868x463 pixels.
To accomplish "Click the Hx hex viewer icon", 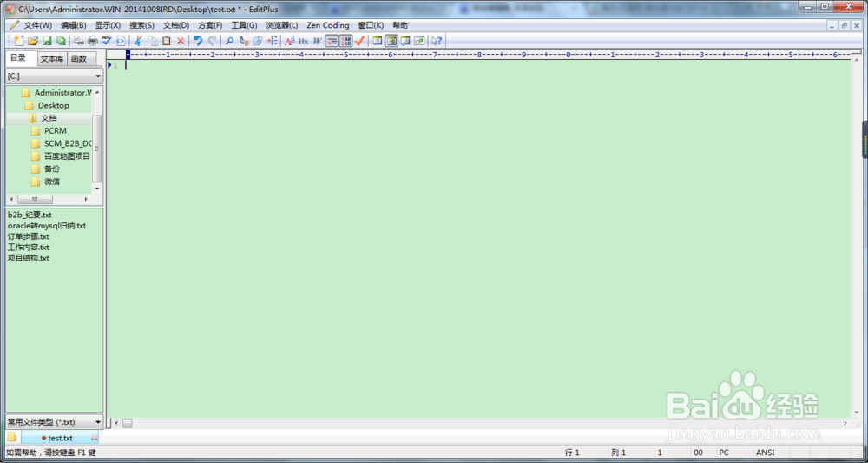I will point(303,41).
